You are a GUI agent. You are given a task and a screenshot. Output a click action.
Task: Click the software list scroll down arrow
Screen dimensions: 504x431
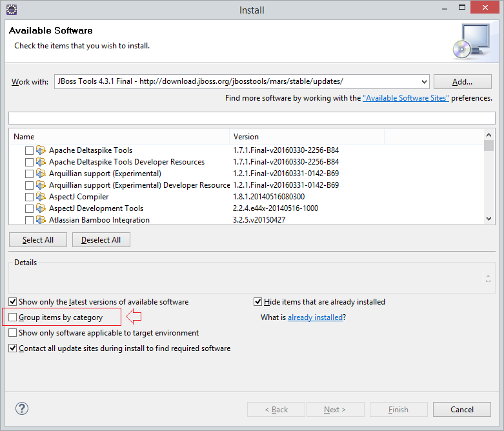click(x=489, y=219)
